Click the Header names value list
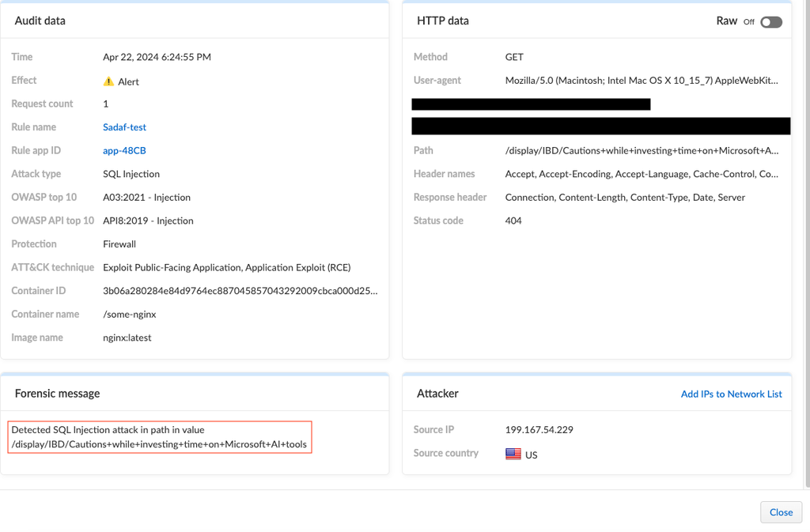 click(641, 174)
